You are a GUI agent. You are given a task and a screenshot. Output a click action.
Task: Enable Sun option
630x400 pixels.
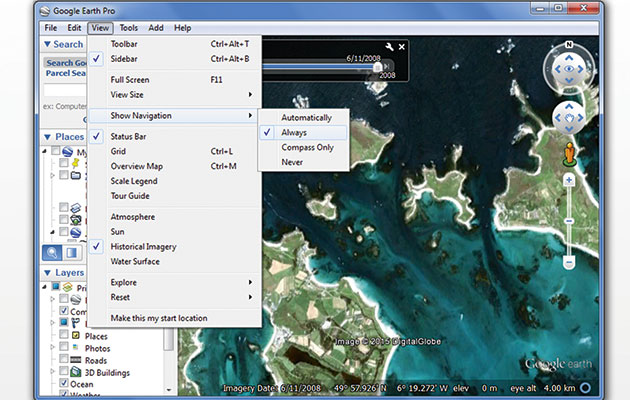pyautogui.click(x=175, y=232)
